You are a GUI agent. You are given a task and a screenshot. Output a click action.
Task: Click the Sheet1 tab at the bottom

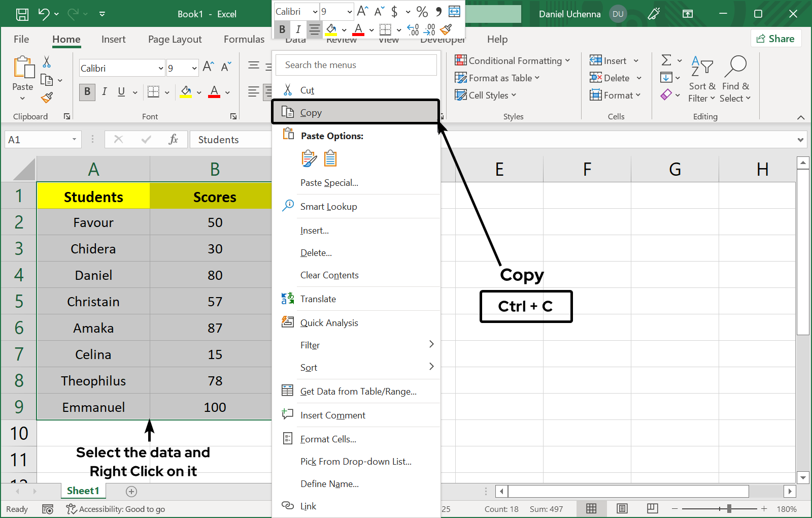click(83, 491)
